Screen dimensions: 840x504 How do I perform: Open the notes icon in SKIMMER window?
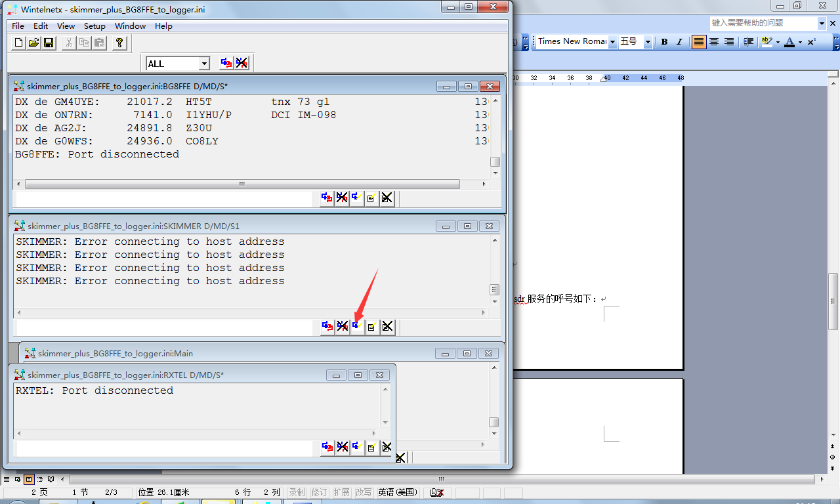tap(372, 326)
